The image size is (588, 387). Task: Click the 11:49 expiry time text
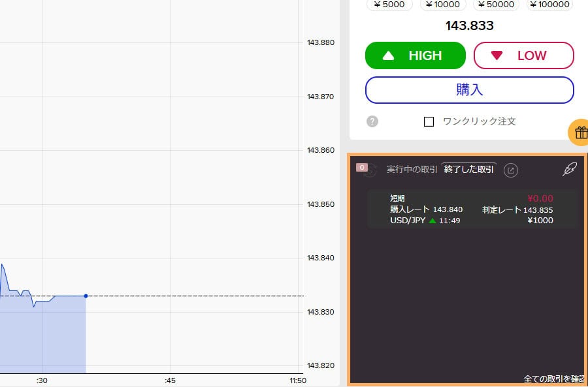449,221
